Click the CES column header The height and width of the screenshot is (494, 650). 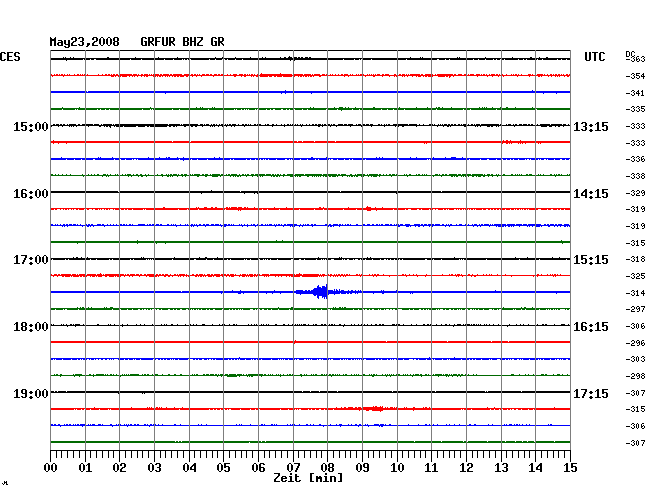10,57
